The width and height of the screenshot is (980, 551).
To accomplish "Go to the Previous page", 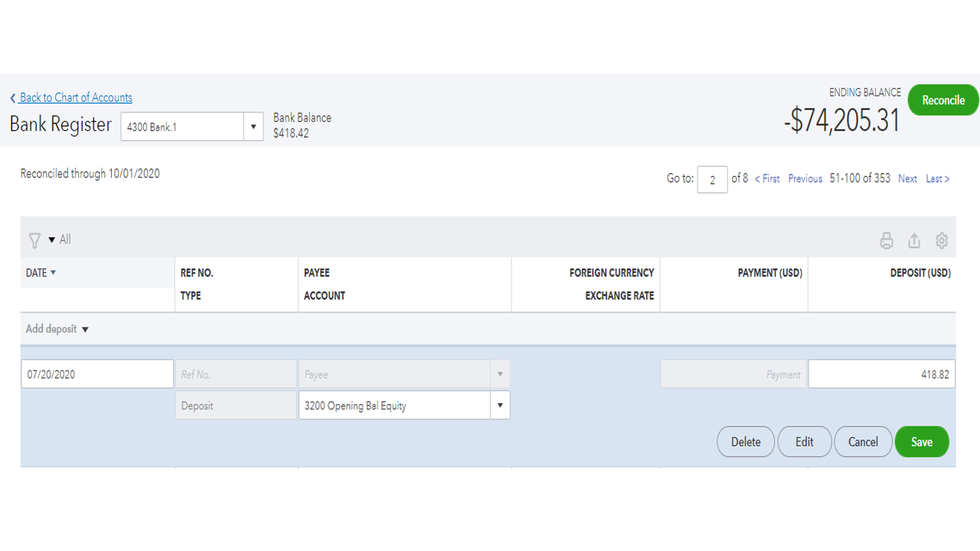I will point(805,179).
